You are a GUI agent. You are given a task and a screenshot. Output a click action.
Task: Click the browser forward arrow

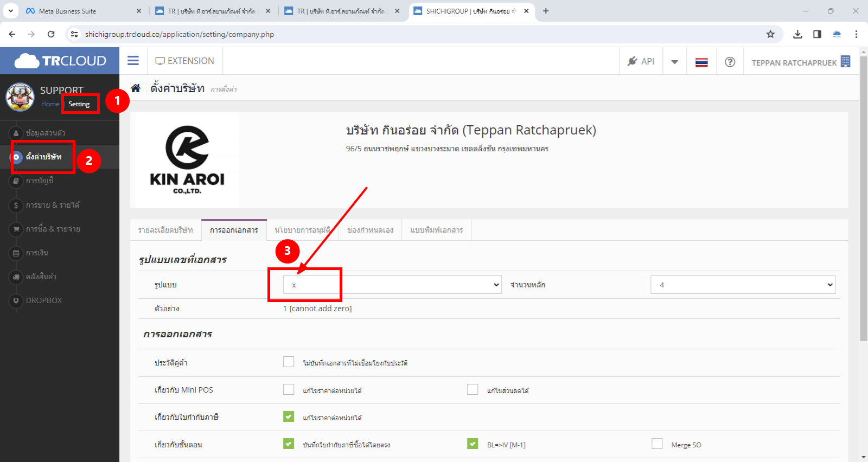(x=31, y=34)
